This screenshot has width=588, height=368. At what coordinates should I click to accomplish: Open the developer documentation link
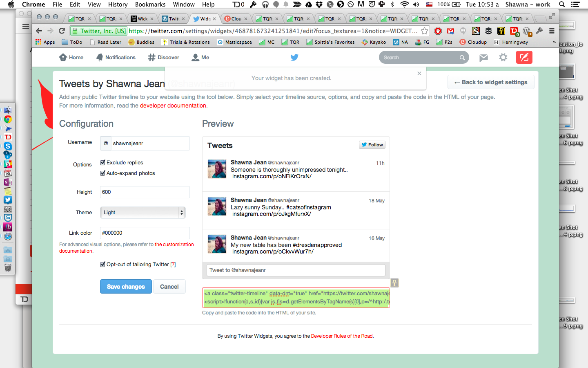(x=173, y=105)
